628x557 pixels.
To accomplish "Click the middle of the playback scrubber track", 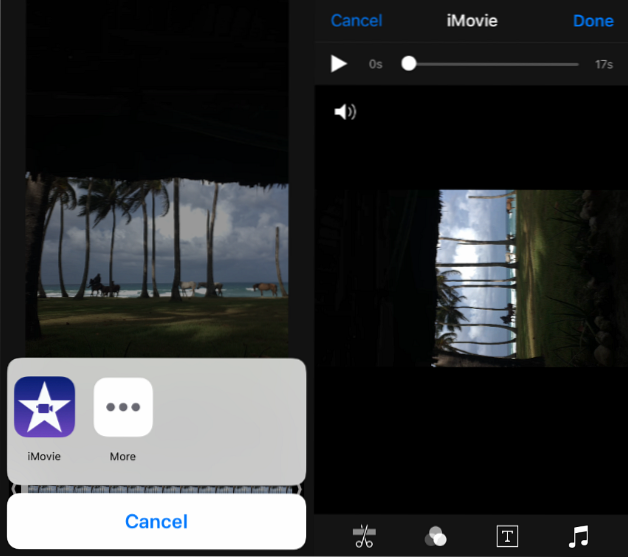I will click(493, 64).
